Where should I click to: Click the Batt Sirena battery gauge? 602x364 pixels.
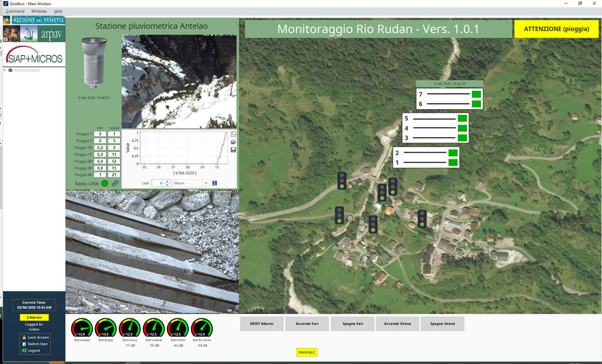(130, 328)
